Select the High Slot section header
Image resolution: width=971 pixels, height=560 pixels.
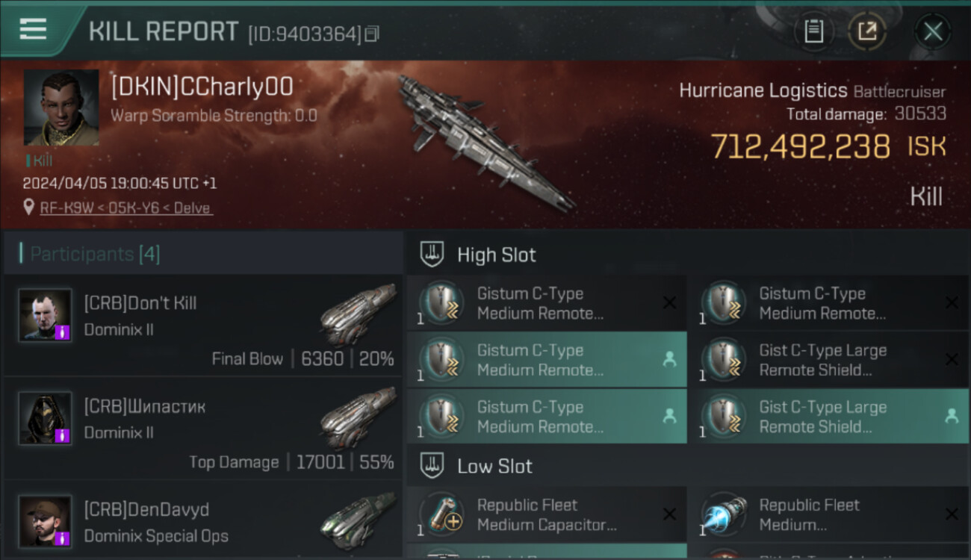[496, 255]
